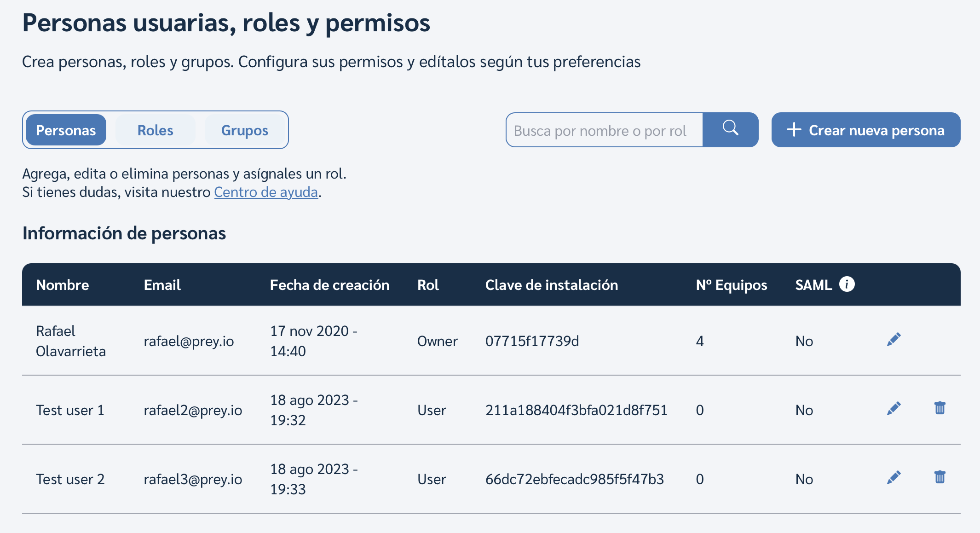Open the SAML info tooltip icon
Screen dimensions: 980x533
coord(847,284)
